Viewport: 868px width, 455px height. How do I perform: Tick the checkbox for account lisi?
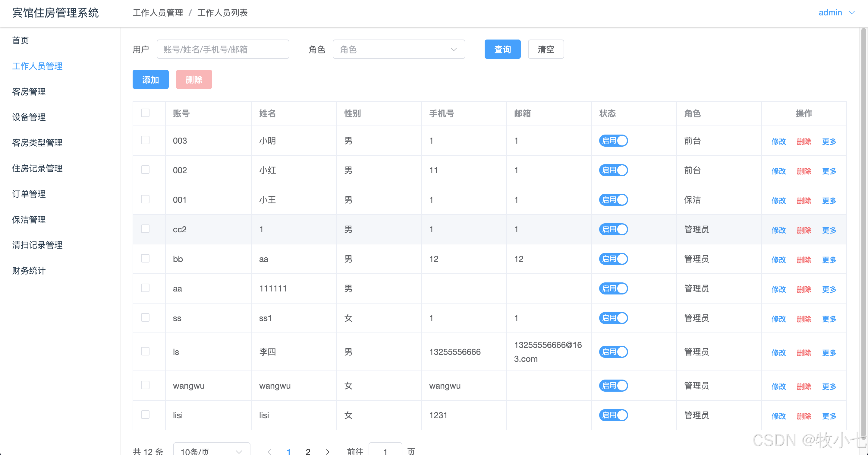click(145, 415)
